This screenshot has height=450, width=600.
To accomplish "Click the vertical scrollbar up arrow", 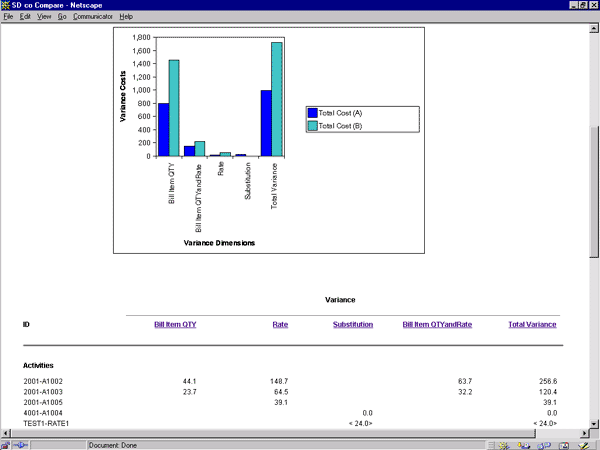I will tap(593, 28).
